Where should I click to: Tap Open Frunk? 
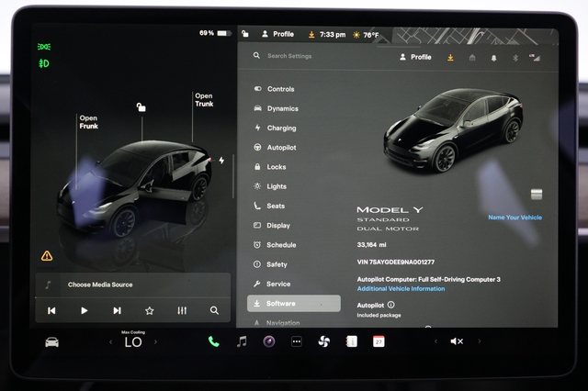pos(88,122)
